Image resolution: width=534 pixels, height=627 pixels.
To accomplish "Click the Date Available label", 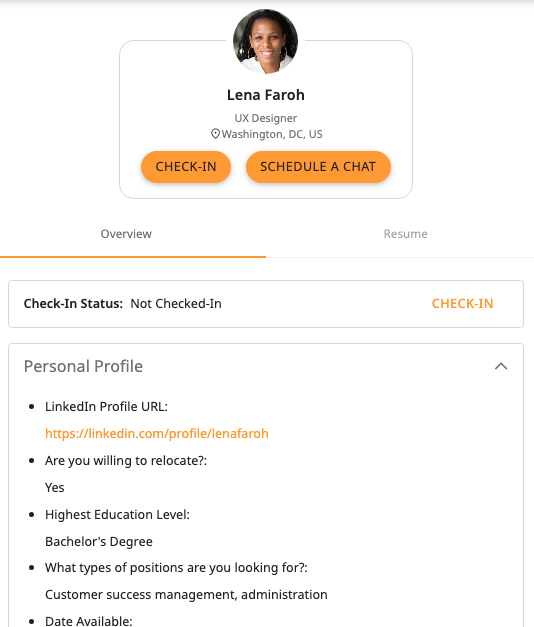I will pos(88,621).
